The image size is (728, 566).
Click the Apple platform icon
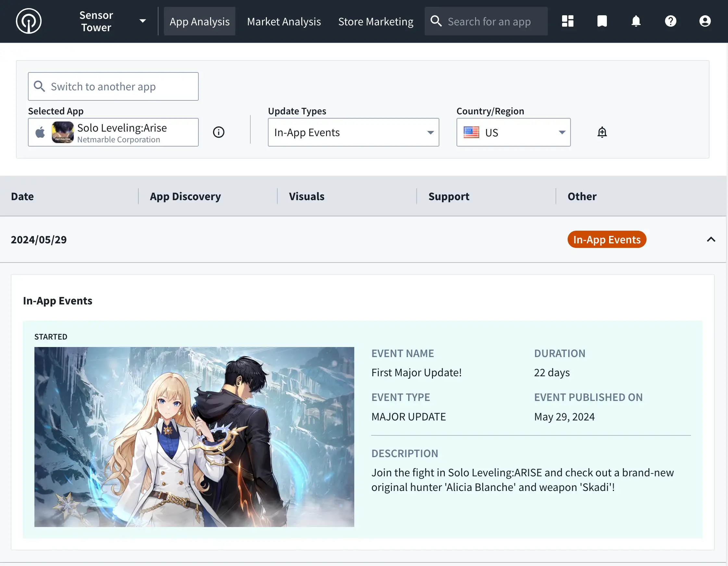click(40, 132)
